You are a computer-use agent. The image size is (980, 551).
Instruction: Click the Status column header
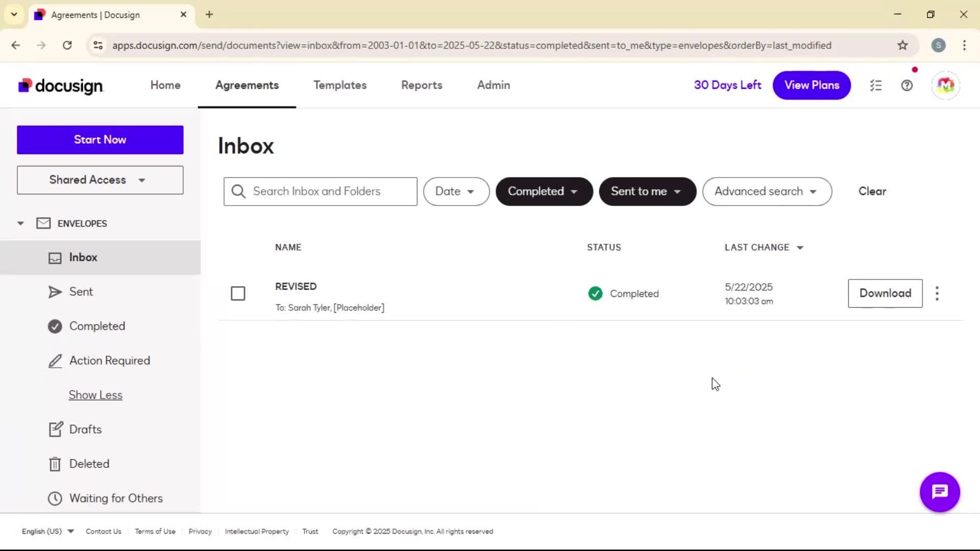point(604,247)
